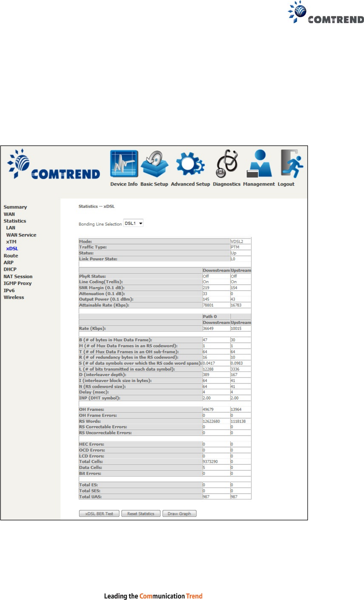
Task: Click the Statistics -- xDSL heading
Action: (97, 207)
